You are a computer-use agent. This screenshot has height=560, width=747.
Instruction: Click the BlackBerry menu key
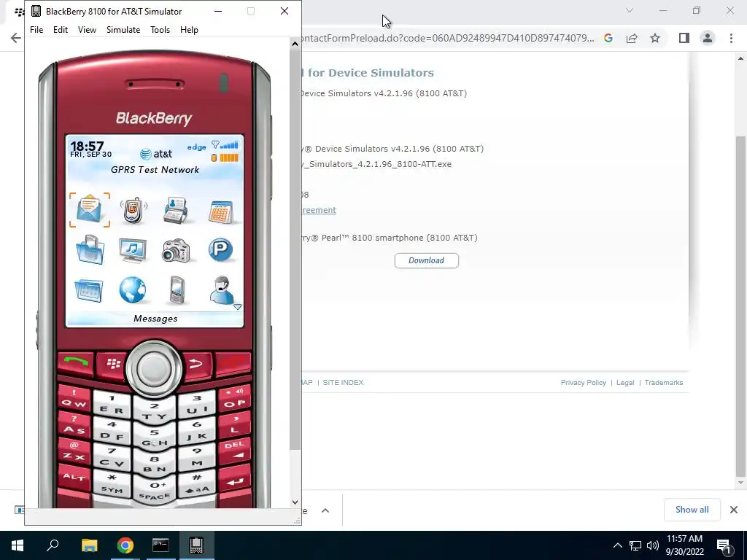coord(112,365)
